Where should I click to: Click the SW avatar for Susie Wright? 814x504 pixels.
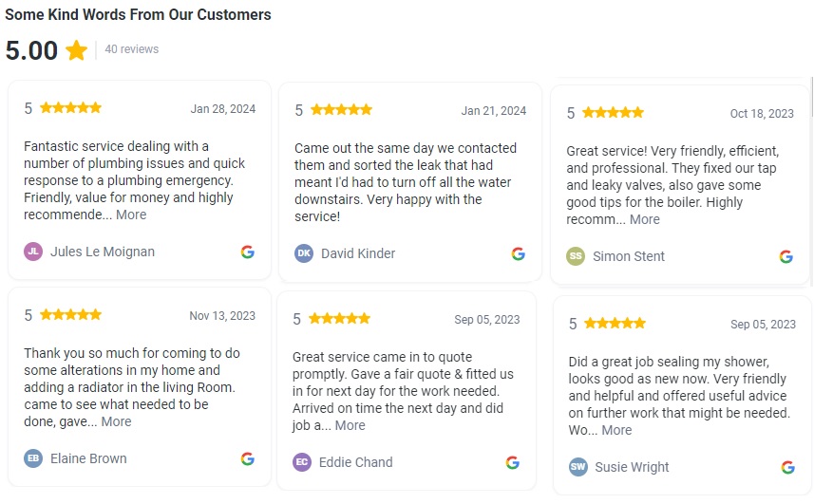578,467
